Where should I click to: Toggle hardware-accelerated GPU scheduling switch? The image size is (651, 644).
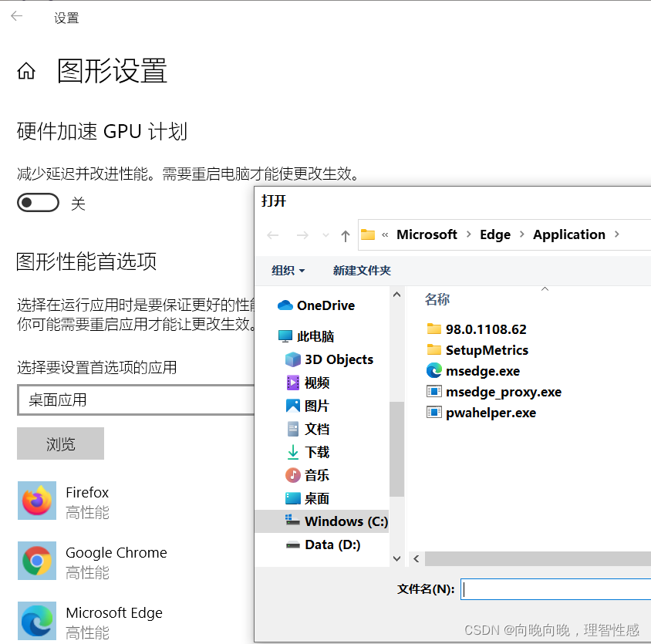point(39,203)
